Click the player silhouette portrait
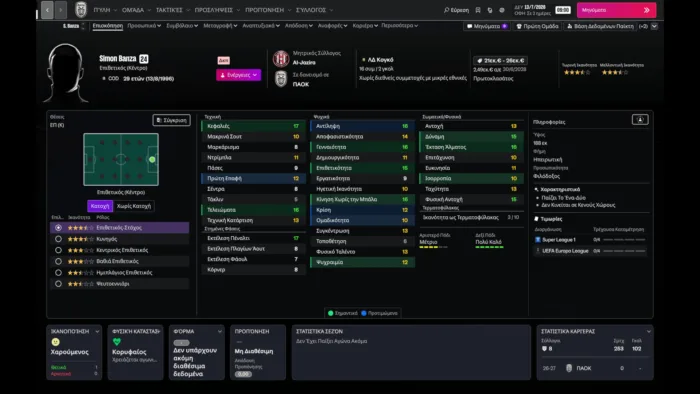This screenshot has height=394, width=700. click(x=66, y=73)
